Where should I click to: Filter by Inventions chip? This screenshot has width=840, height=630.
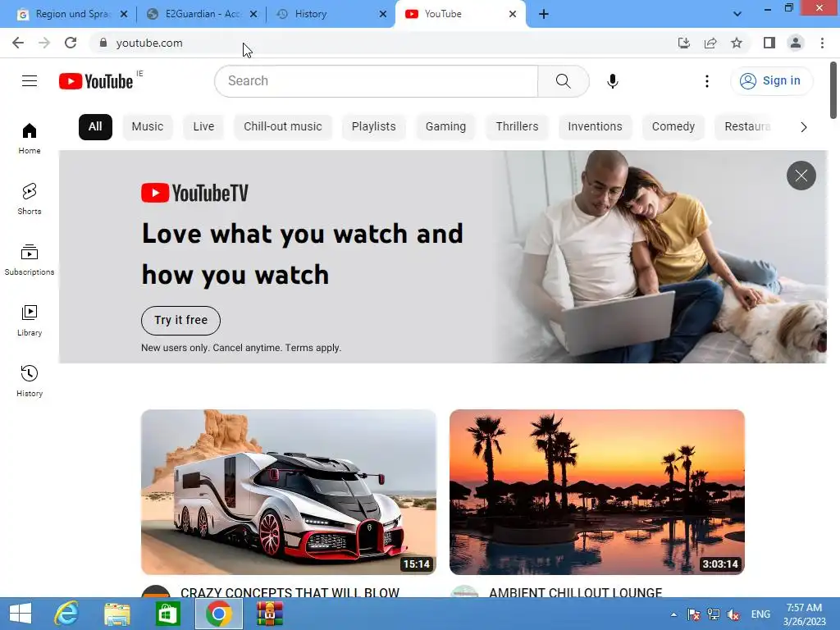click(x=596, y=127)
